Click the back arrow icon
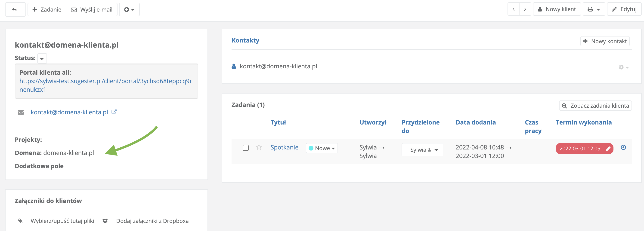The width and height of the screenshot is (644, 231). (x=15, y=9)
